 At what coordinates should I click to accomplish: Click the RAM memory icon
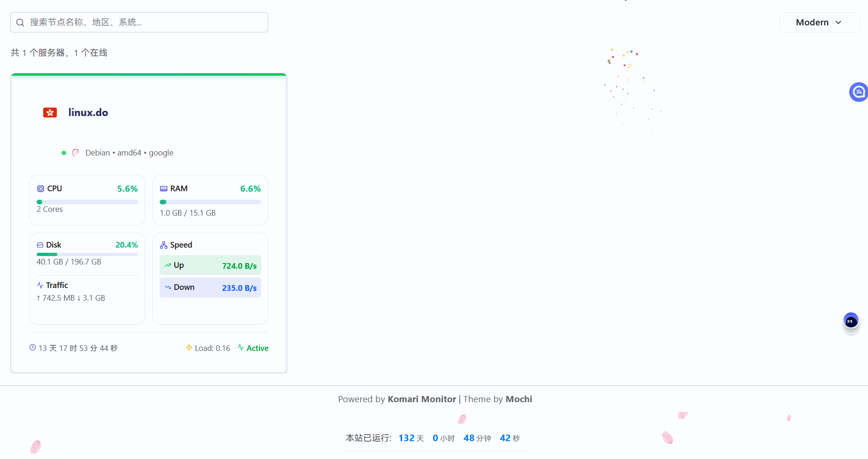pos(163,188)
